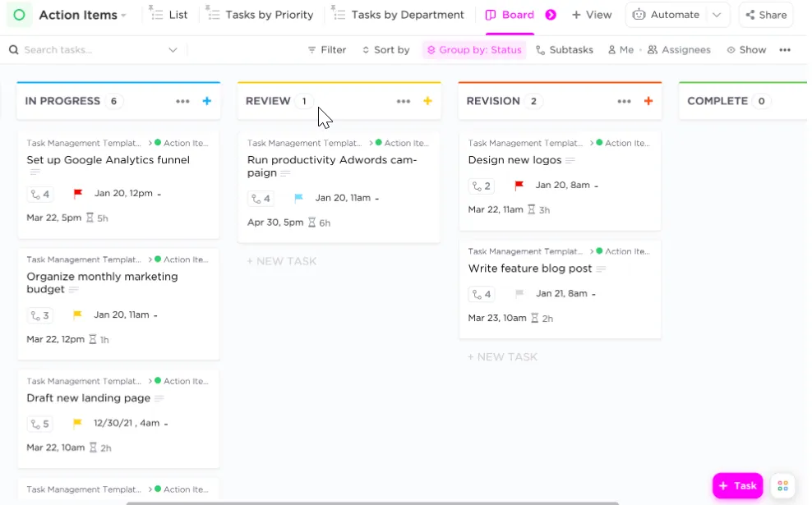
Task: Add a task to Review with yellow plus
Action: click(x=427, y=101)
